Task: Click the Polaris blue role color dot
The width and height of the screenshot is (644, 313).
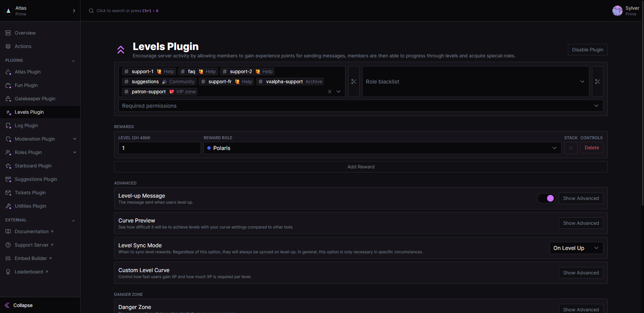Action: [209, 148]
